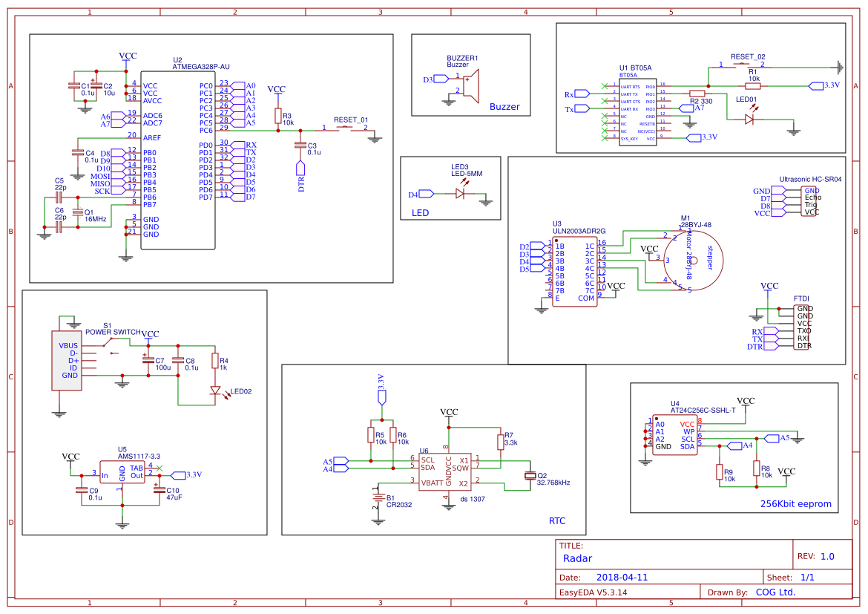Select the 'REV: 1.0' field
Screen dimensions: 868x614
(815, 556)
